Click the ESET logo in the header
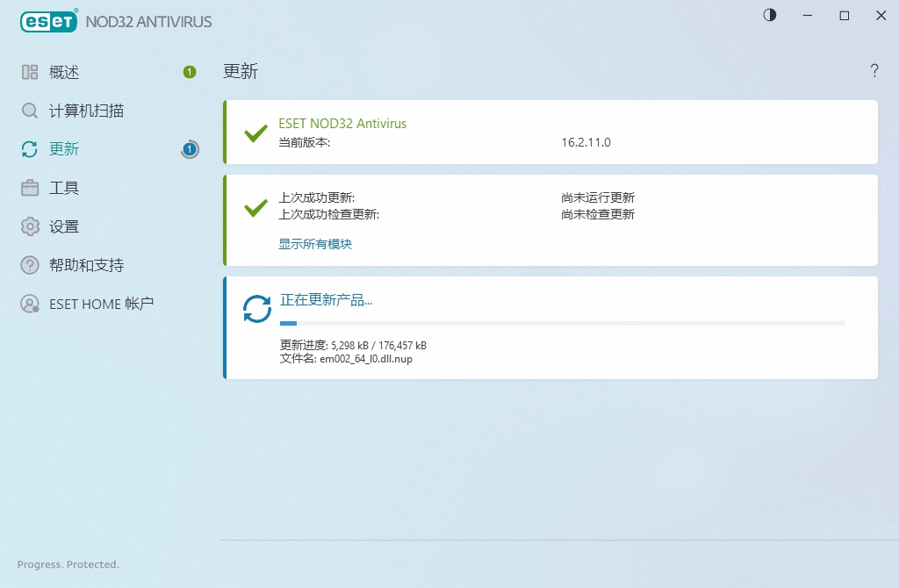Viewport: 899px width, 588px height. click(x=48, y=21)
